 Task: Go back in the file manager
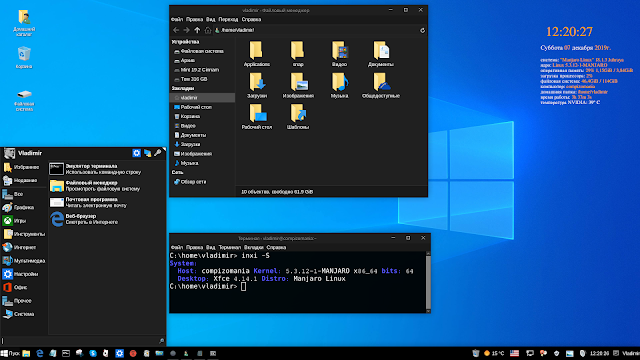click(176, 30)
